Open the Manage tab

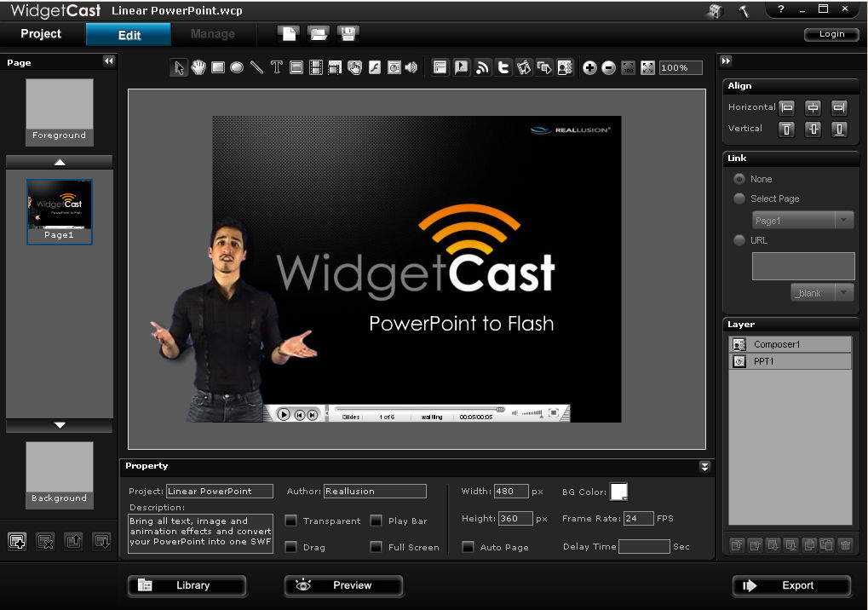[213, 34]
